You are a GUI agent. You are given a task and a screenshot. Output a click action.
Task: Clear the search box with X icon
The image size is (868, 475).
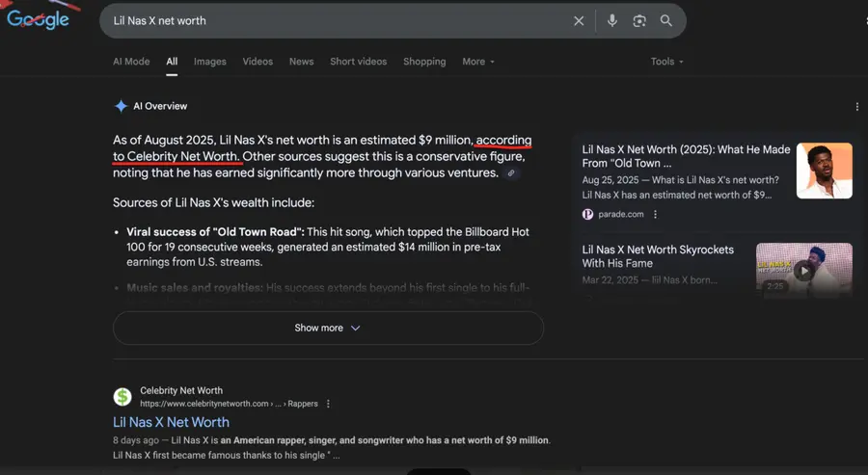(x=579, y=21)
